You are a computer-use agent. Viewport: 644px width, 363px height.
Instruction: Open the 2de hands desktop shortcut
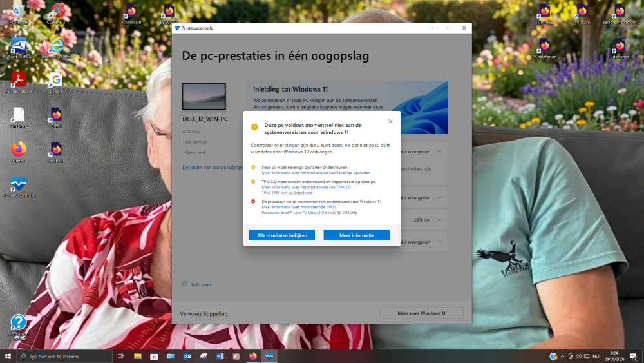620,48
